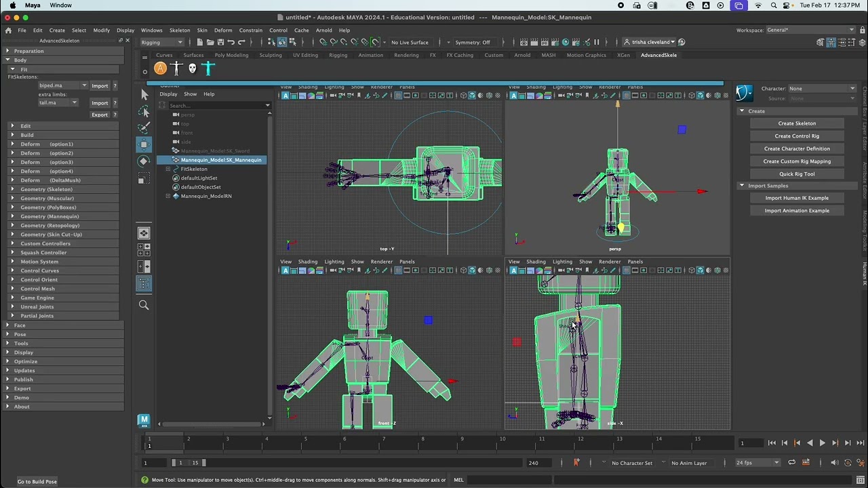Toggle audio volume icon
Viewport: 868px width, 488px height.
[834, 463]
